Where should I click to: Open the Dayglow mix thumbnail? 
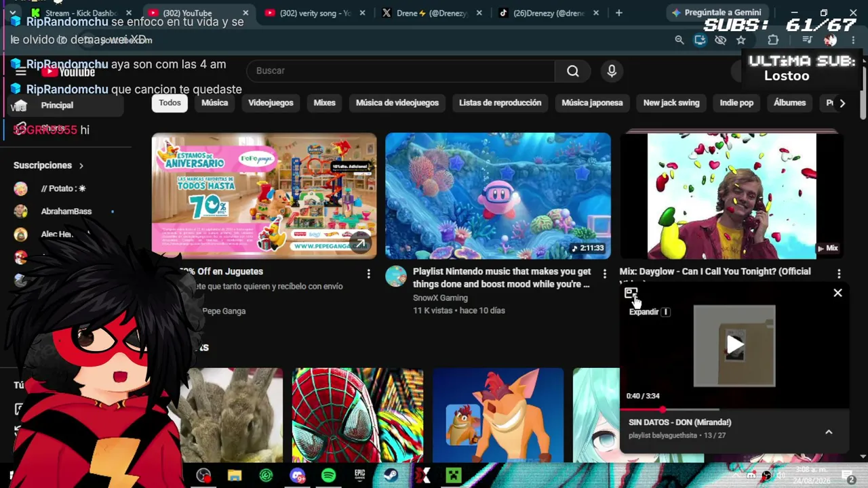[x=732, y=196]
